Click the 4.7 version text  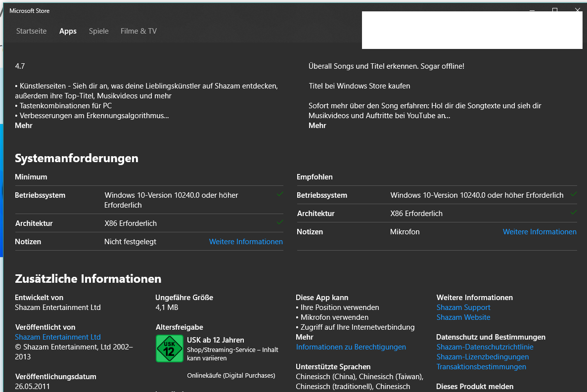tap(20, 66)
